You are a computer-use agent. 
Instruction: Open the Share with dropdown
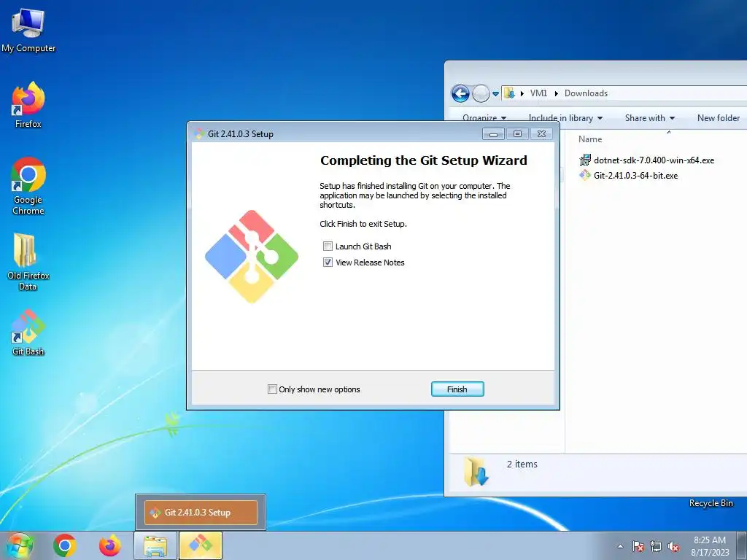pyautogui.click(x=650, y=118)
